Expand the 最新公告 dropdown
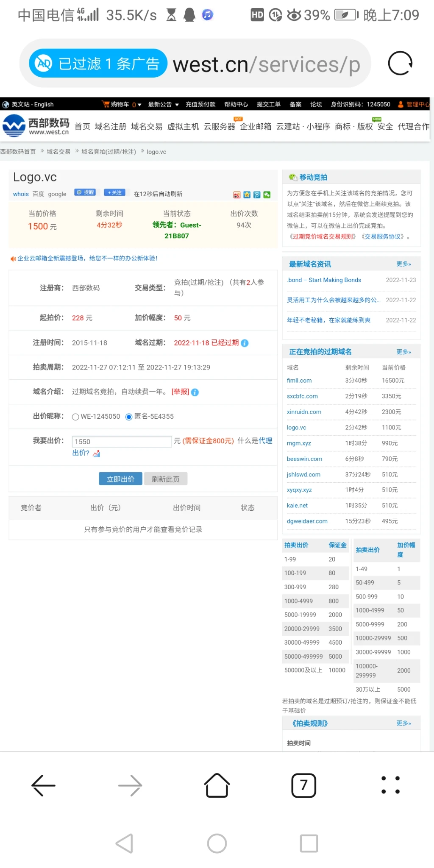Image resolution: width=434 pixels, height=868 pixels. click(x=163, y=104)
